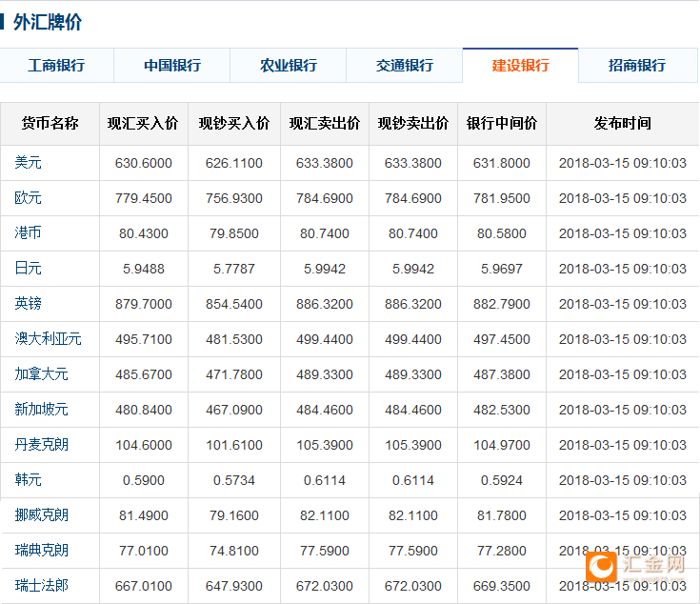Viewport: 700px width, 604px height.
Task: Select the 781.9500 middle price for 欧元
Action: click(x=502, y=198)
